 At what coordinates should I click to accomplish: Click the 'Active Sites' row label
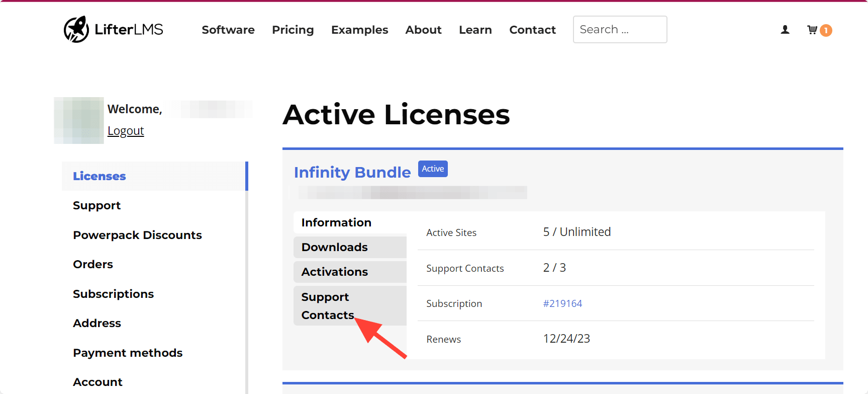tap(451, 232)
